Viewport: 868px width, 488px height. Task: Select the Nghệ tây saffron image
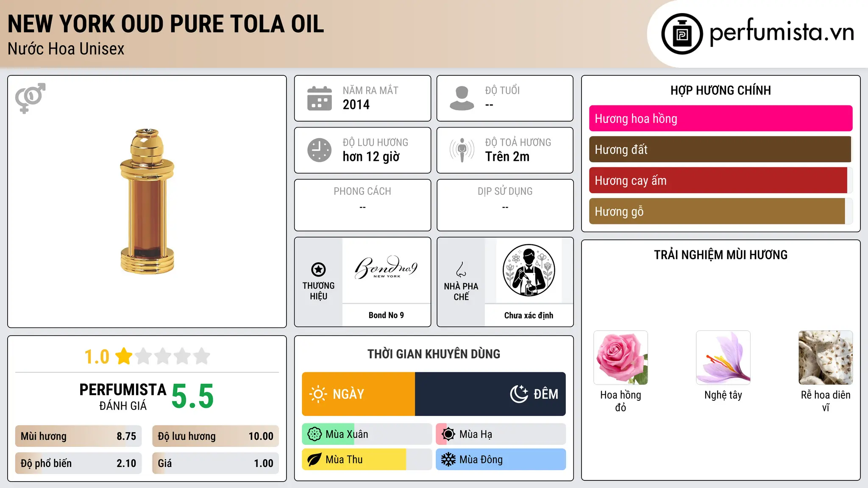click(x=723, y=358)
